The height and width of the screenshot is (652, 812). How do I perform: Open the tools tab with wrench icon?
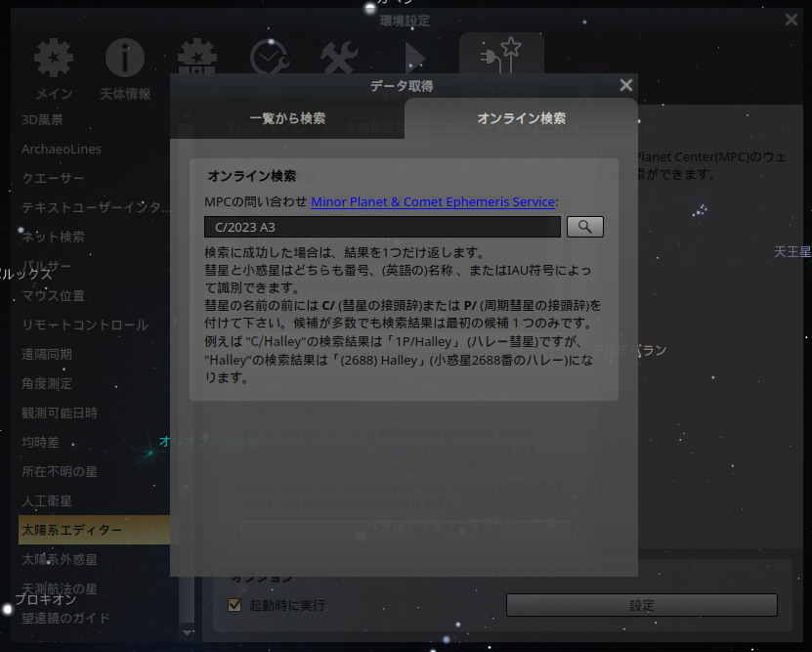tap(339, 57)
